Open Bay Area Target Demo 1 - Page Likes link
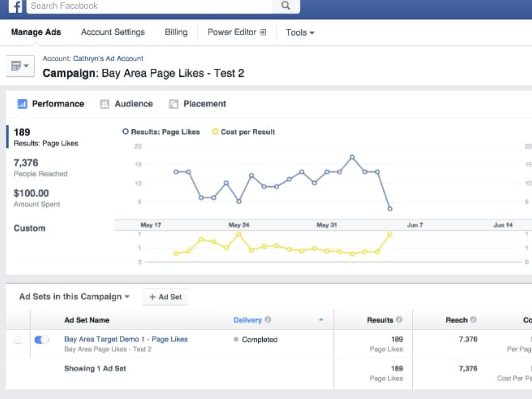This screenshot has width=532, height=399. [x=126, y=339]
